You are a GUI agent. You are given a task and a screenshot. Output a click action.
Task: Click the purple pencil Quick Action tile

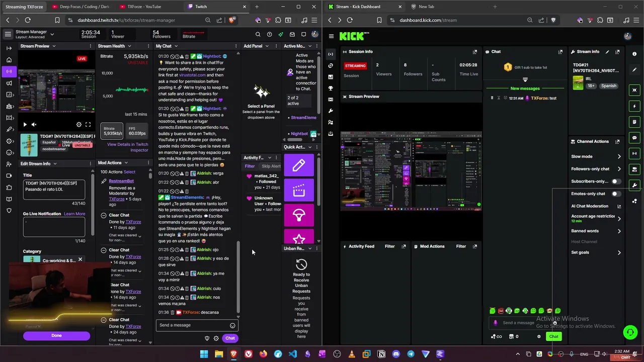(x=299, y=165)
